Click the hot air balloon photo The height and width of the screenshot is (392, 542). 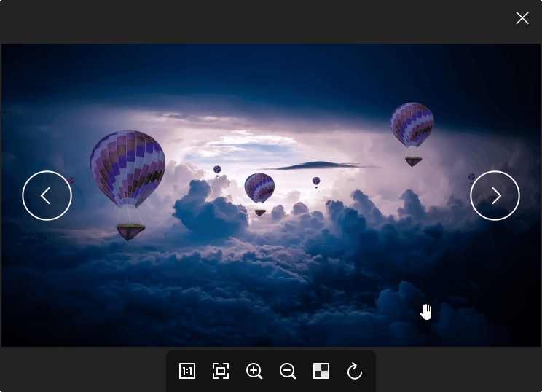point(271,195)
